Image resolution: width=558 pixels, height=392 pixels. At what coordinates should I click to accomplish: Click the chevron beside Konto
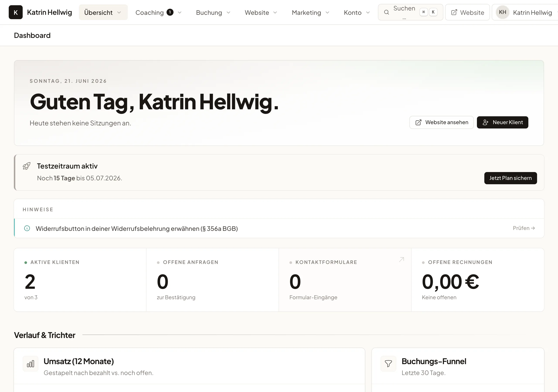pyautogui.click(x=368, y=12)
